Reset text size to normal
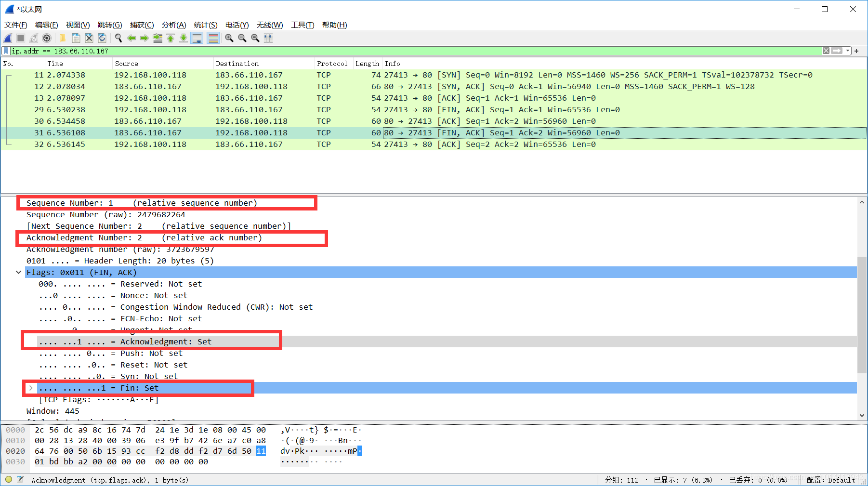Screen dimensions: 868x486 [x=255, y=38]
